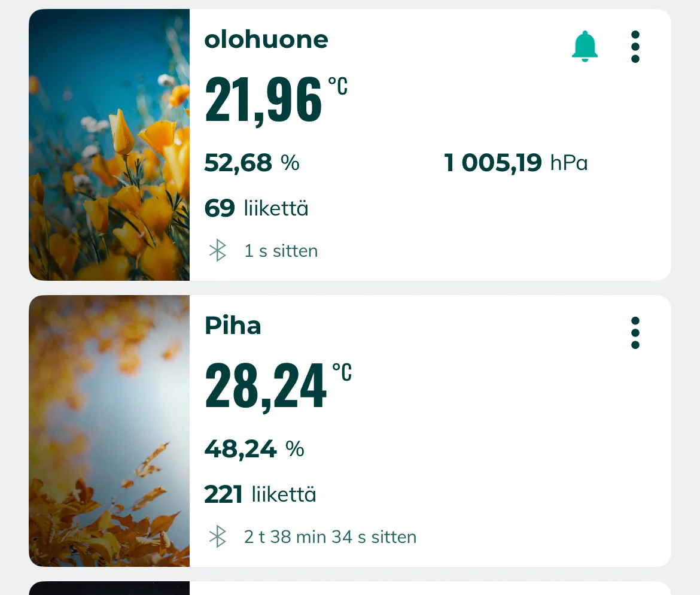Tap the "2 t 38 min 34 s sitten" timestamp

(330, 537)
